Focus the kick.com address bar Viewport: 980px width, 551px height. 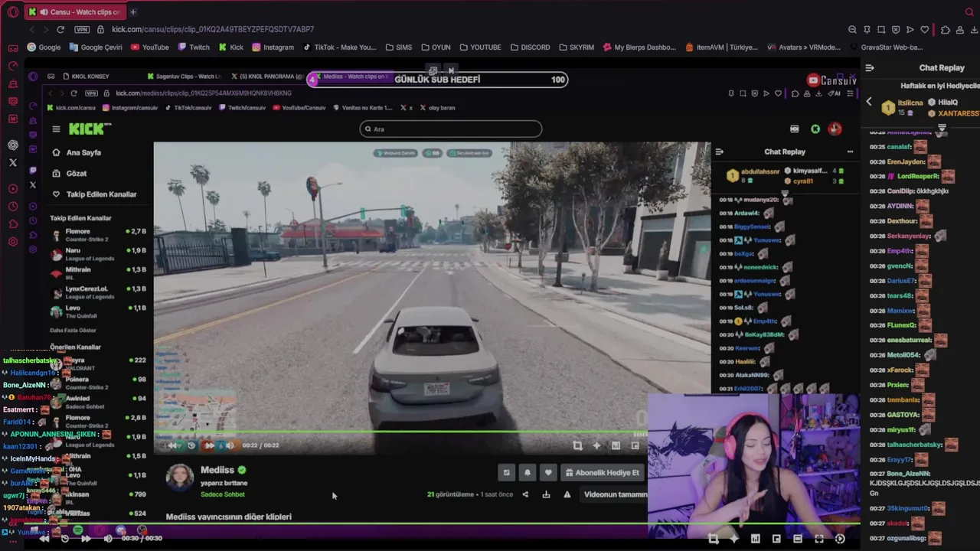coord(213,29)
